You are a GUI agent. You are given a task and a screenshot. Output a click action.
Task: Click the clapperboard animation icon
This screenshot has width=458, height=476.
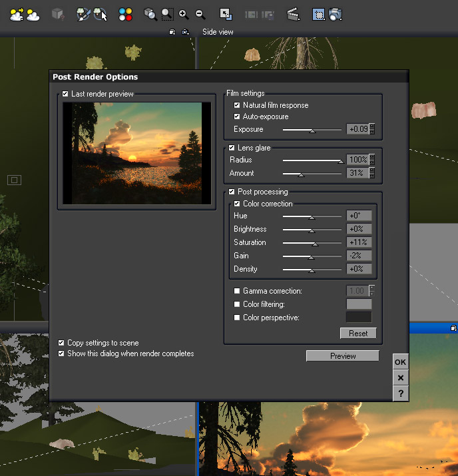pyautogui.click(x=292, y=13)
